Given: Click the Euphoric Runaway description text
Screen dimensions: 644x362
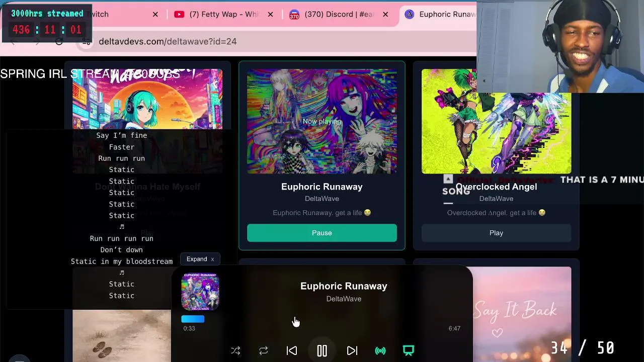Looking at the screenshot, I should (x=322, y=213).
